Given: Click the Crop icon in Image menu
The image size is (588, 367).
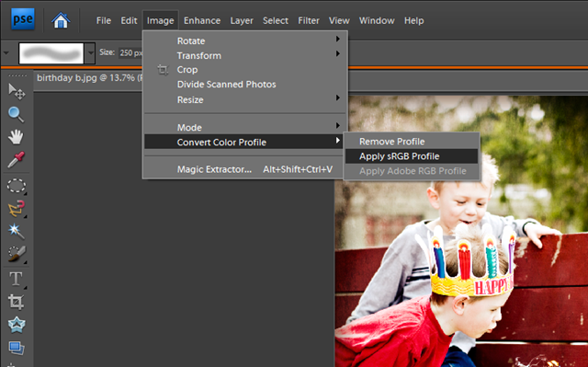Looking at the screenshot, I should click(x=163, y=70).
